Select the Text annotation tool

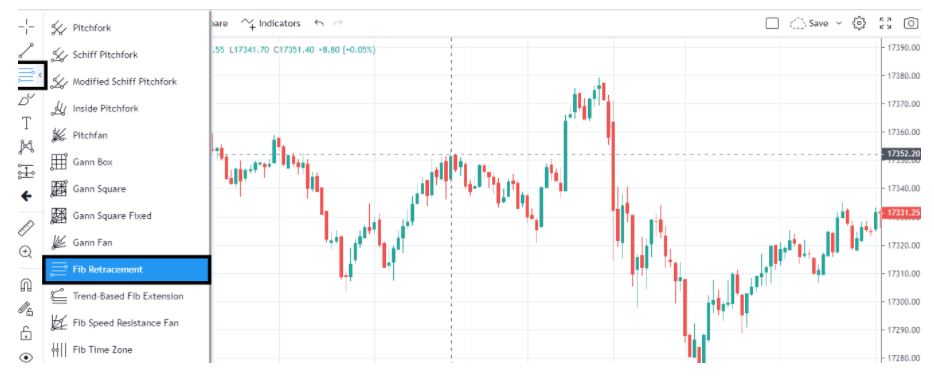[x=26, y=123]
